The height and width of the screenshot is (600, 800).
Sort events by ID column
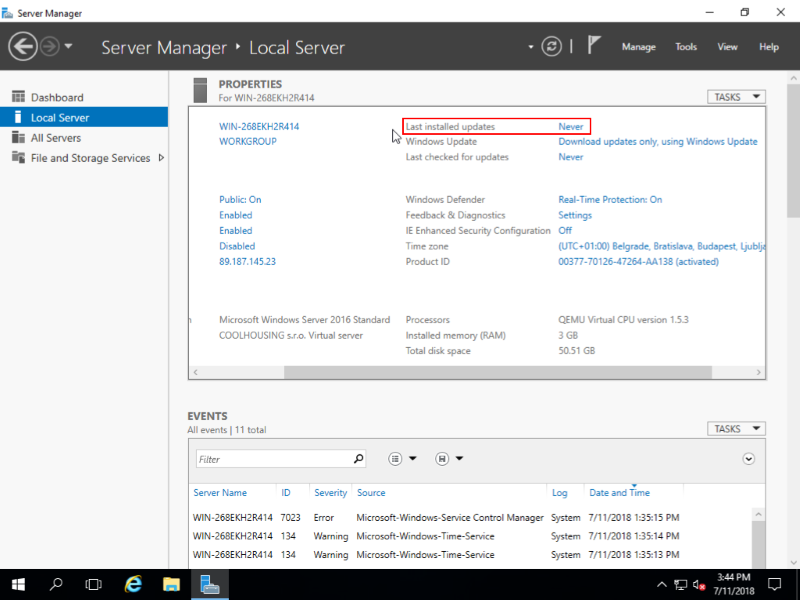pos(286,492)
